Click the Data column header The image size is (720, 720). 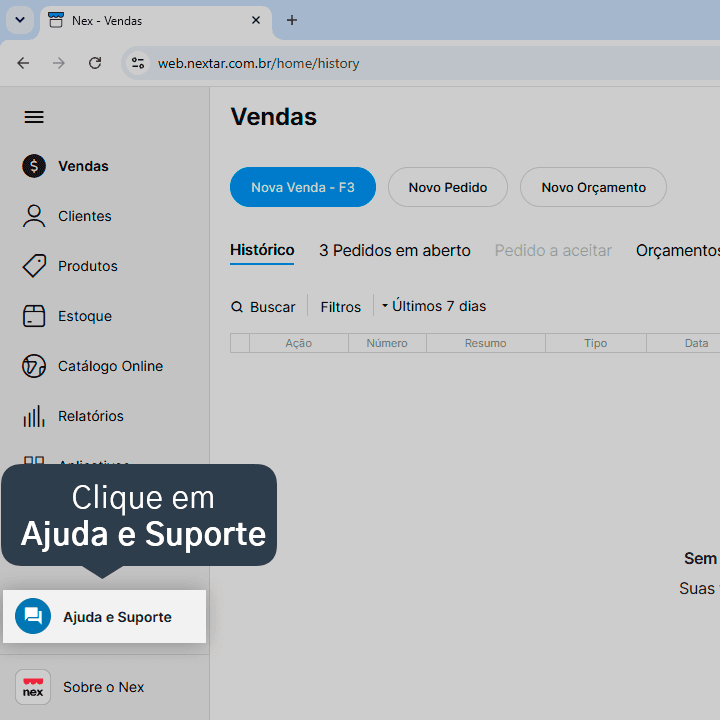[x=683, y=343]
